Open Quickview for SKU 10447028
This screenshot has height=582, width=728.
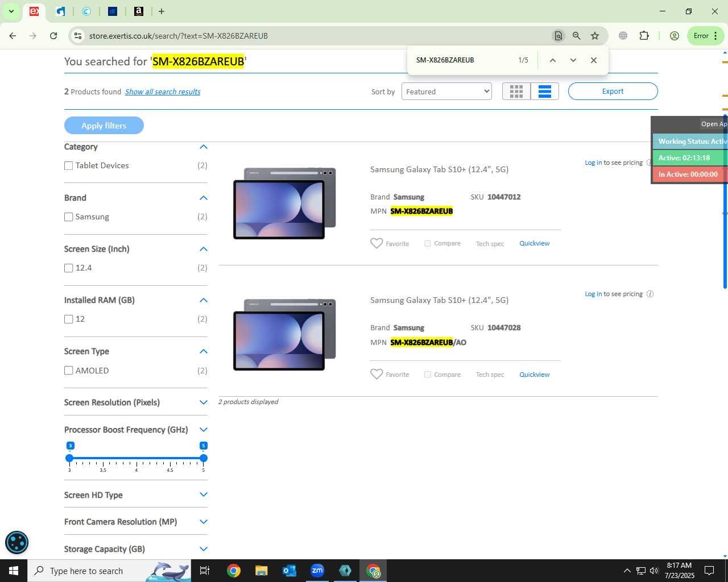[x=534, y=375]
